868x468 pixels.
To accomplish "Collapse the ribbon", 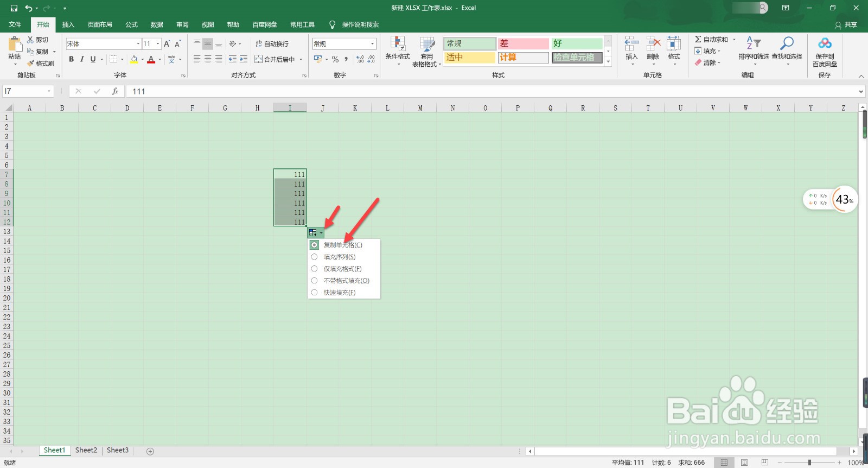I will click(x=861, y=76).
